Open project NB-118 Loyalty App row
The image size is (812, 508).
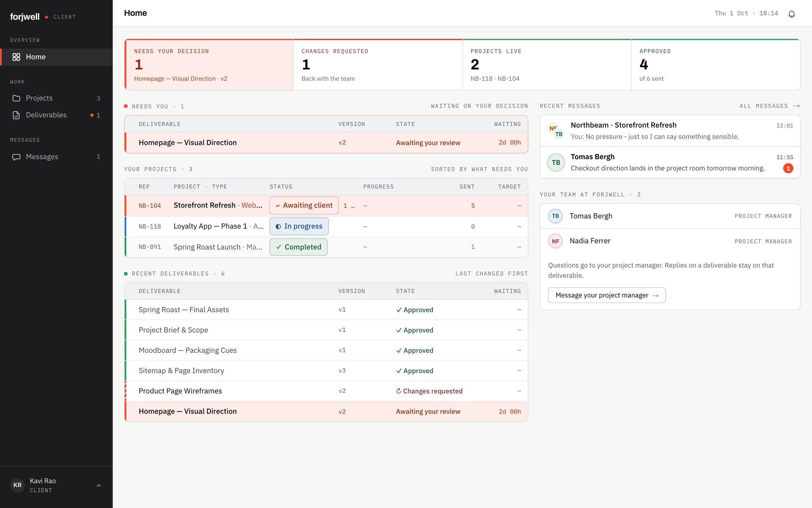pyautogui.click(x=326, y=226)
